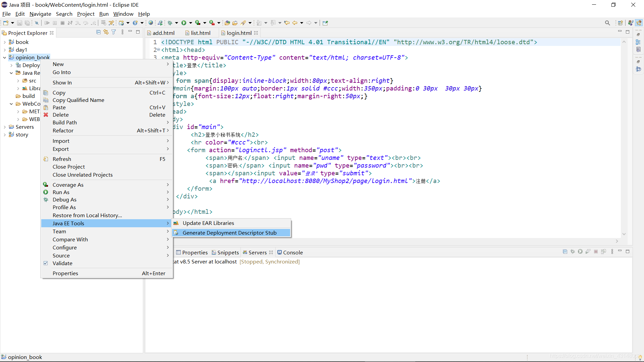Viewport: 644px width, 362px height.
Task: Select Generate Deployment Descriptor Stub
Action: tap(229, 233)
